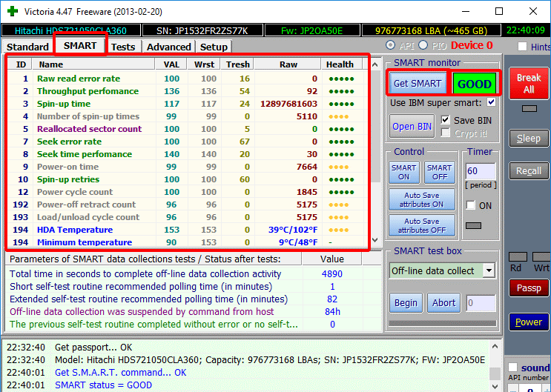This screenshot has height=392, width=551.
Task: Click scroll down arrow in the log panel
Action: click(x=495, y=386)
